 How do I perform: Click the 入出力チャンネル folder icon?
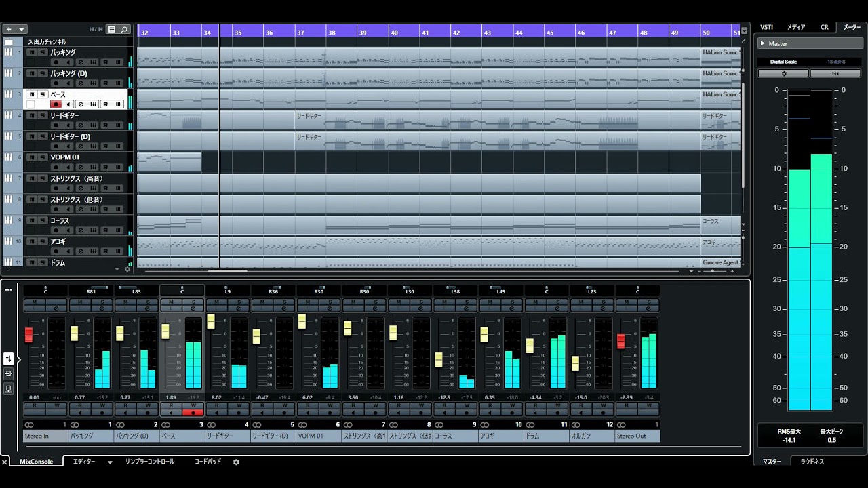[9, 41]
